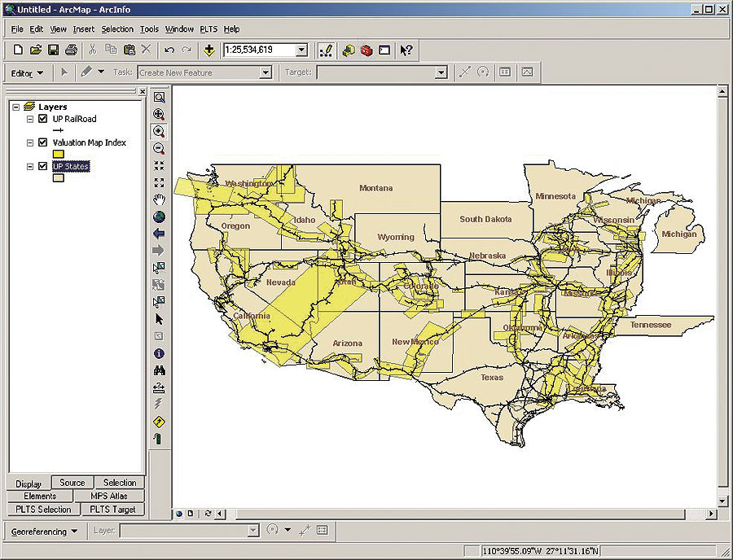Open the Selection menu
The width and height of the screenshot is (733, 560).
(x=117, y=29)
